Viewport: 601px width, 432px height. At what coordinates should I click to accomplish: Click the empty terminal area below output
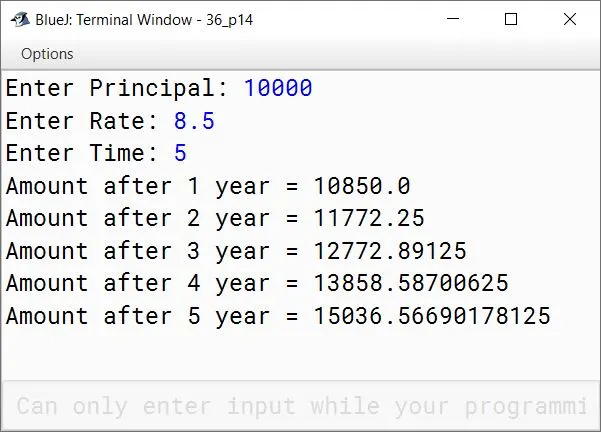click(x=301, y=355)
